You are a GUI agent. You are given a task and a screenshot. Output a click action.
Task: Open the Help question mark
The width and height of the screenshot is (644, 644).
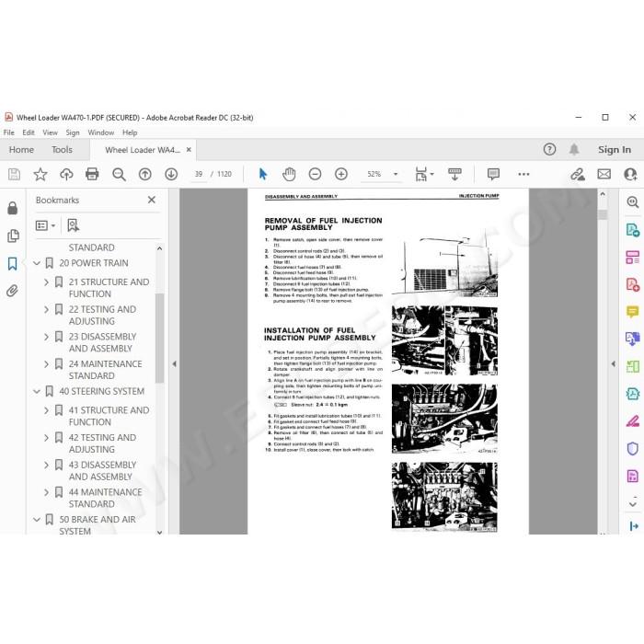point(549,149)
